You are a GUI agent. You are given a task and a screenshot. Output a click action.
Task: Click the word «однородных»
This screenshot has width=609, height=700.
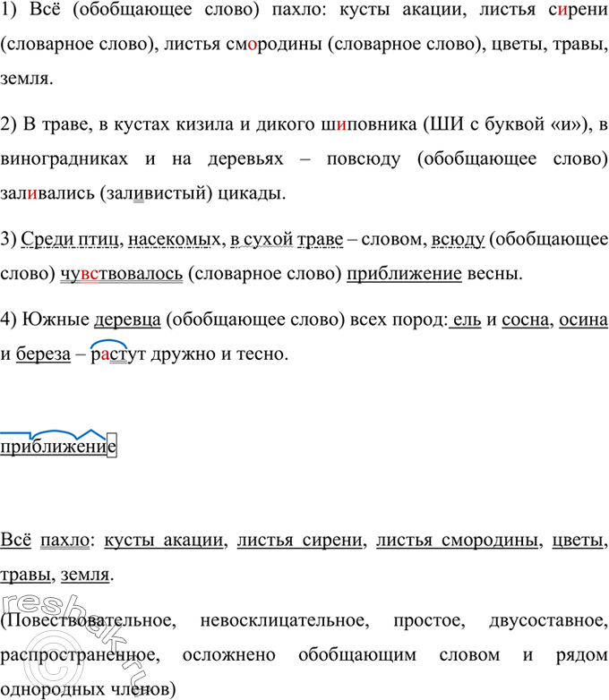click(53, 689)
